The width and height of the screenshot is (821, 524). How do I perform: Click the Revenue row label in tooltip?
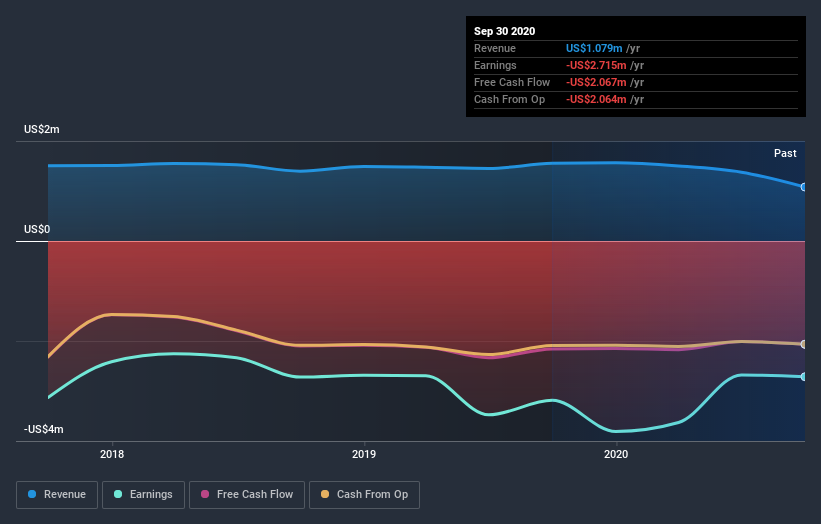(495, 48)
